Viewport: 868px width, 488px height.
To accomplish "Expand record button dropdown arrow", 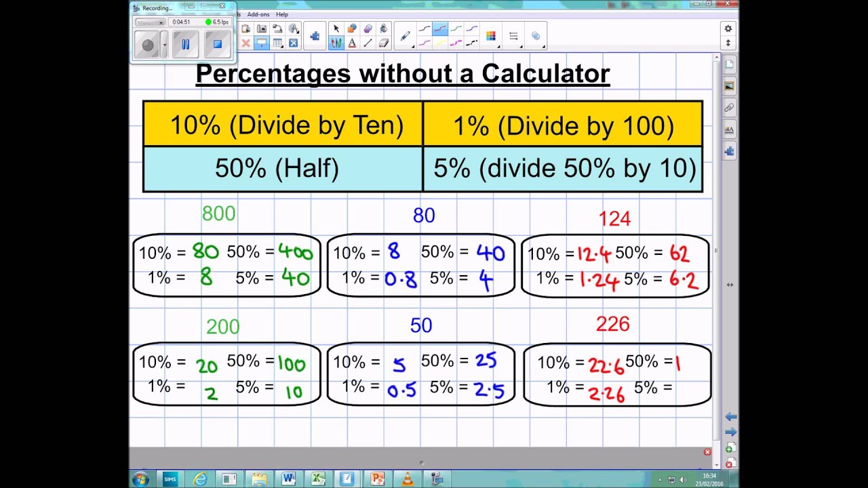I will coord(164,45).
